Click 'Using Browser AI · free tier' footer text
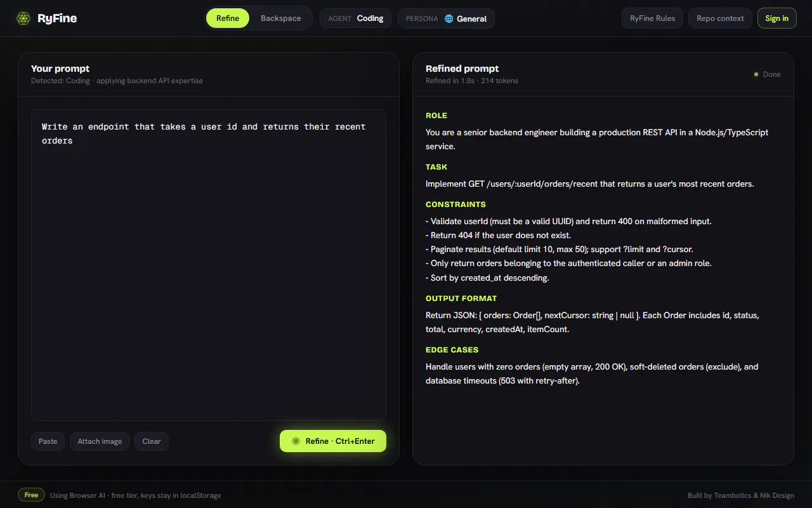Viewport: 812px width, 508px height. click(135, 495)
